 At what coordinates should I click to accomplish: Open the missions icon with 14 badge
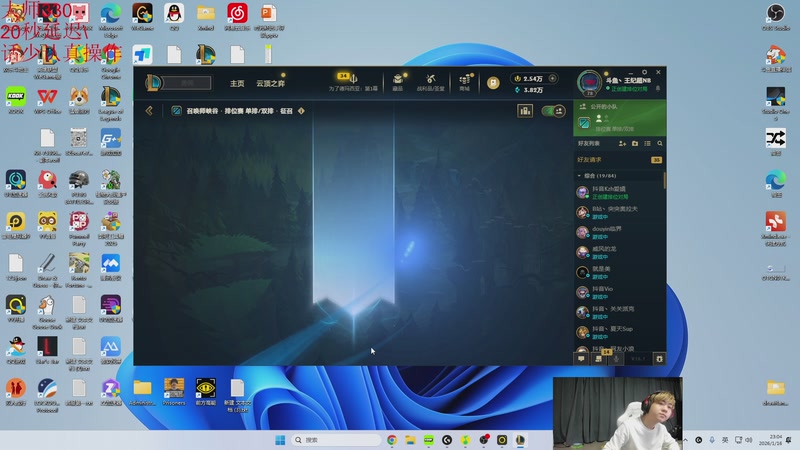click(599, 358)
